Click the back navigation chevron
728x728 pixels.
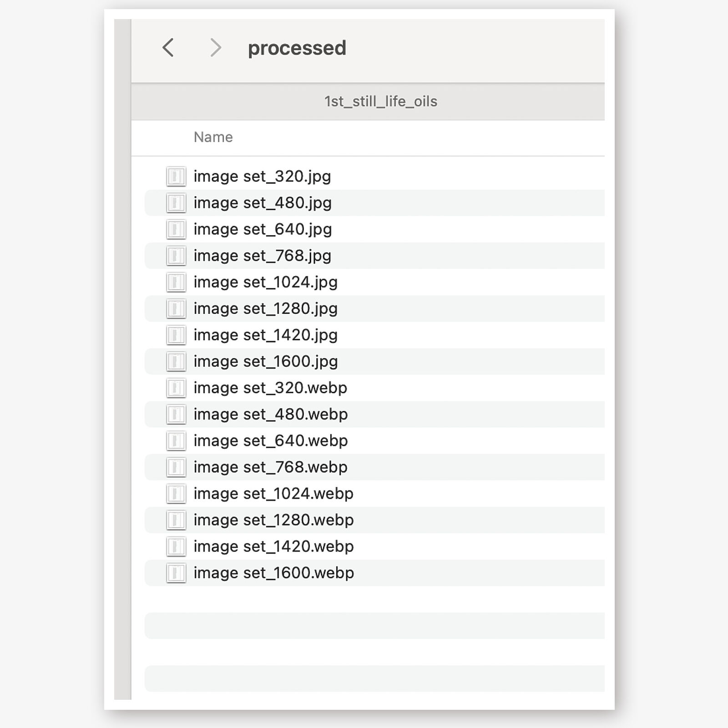coord(168,48)
